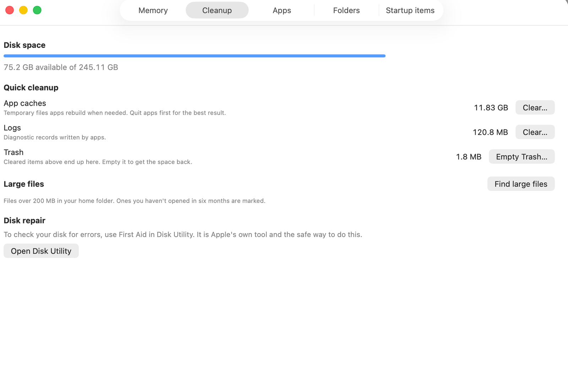Click the disk space usage bar
The image size is (568, 392).
(x=195, y=56)
